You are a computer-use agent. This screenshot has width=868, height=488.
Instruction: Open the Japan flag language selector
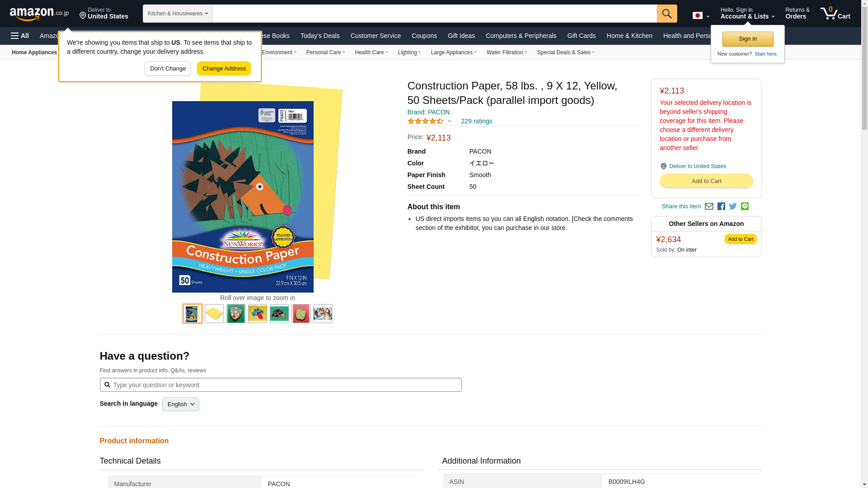coord(701,16)
